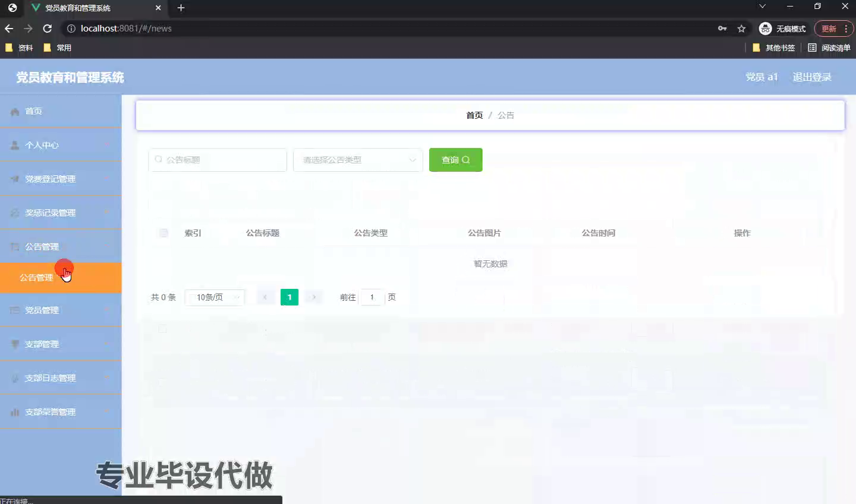Open the 常用 bookmark folder
Screen dimensions: 856x504
click(57, 48)
